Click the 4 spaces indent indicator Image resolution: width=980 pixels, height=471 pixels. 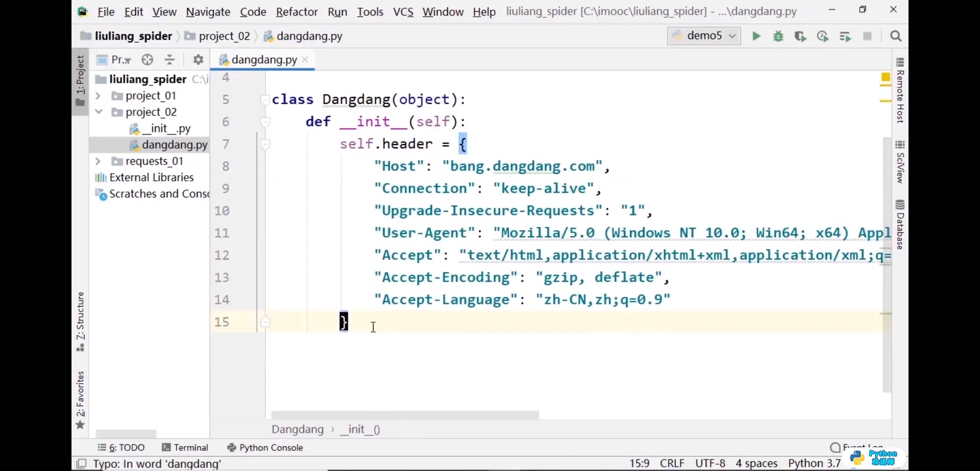(756, 463)
